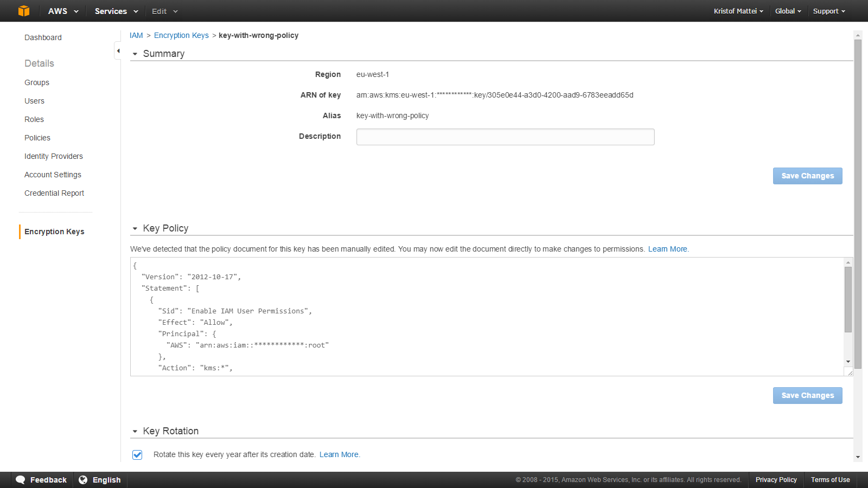This screenshot has width=868, height=488.
Task: Open the Support menu
Action: click(828, 11)
